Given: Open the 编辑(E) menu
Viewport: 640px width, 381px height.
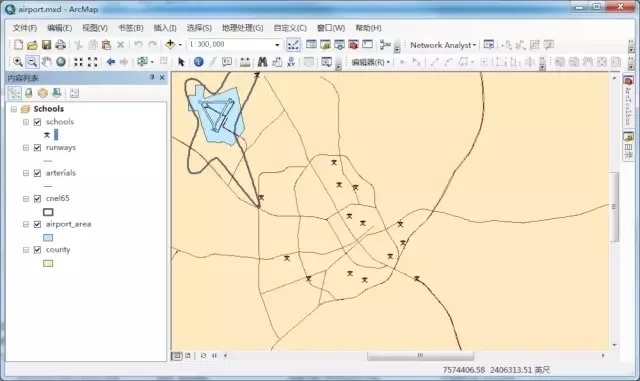Looking at the screenshot, I should tap(60, 28).
